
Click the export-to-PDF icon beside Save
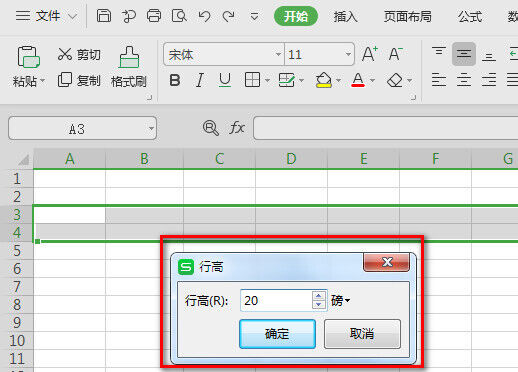129,16
